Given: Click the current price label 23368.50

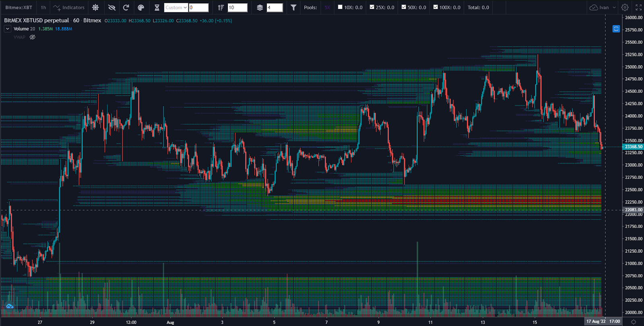Looking at the screenshot, I should pos(634,147).
